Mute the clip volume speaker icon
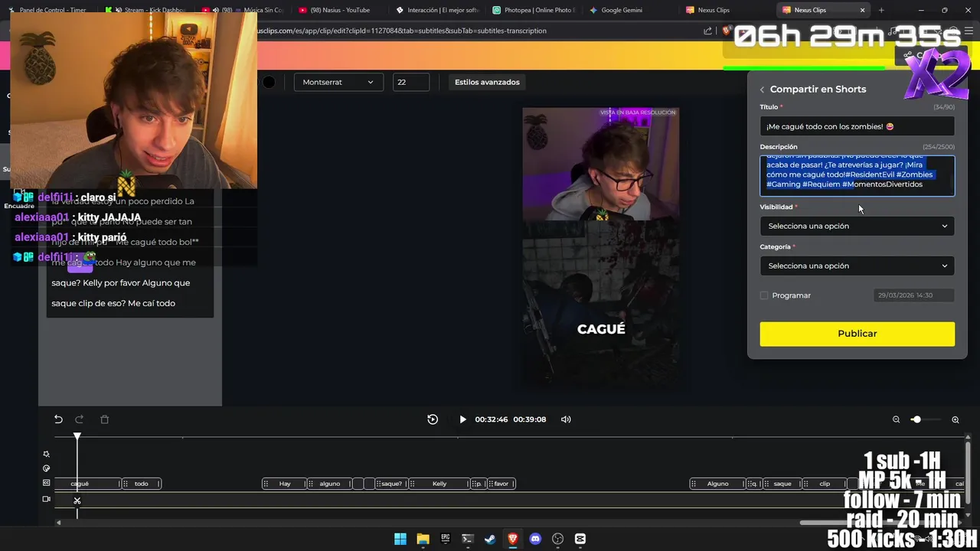980x551 pixels. click(x=566, y=419)
